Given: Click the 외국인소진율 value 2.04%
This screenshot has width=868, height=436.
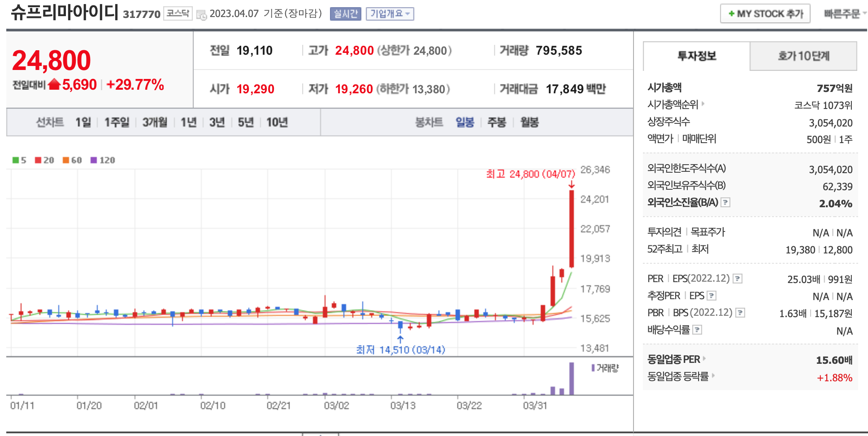Looking at the screenshot, I should click(836, 204).
